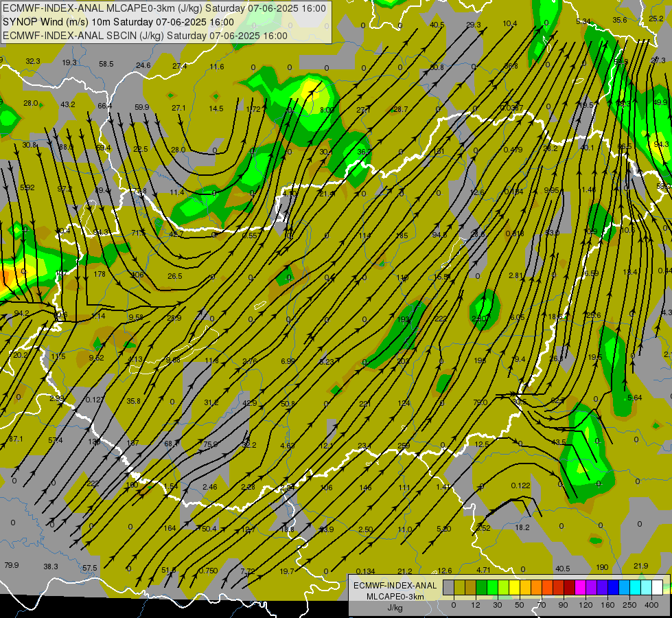This screenshot has width=672, height=618.
Task: Pick the dark red legend swatch
Action: [569, 588]
